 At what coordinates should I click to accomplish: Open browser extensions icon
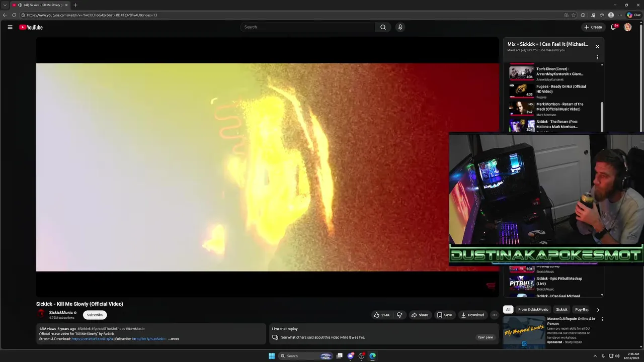(583, 15)
